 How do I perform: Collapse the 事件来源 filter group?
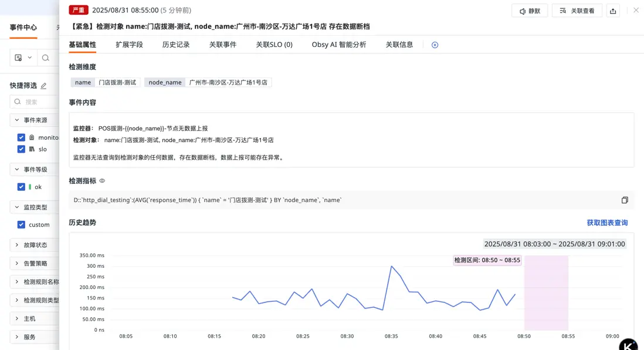[16, 120]
